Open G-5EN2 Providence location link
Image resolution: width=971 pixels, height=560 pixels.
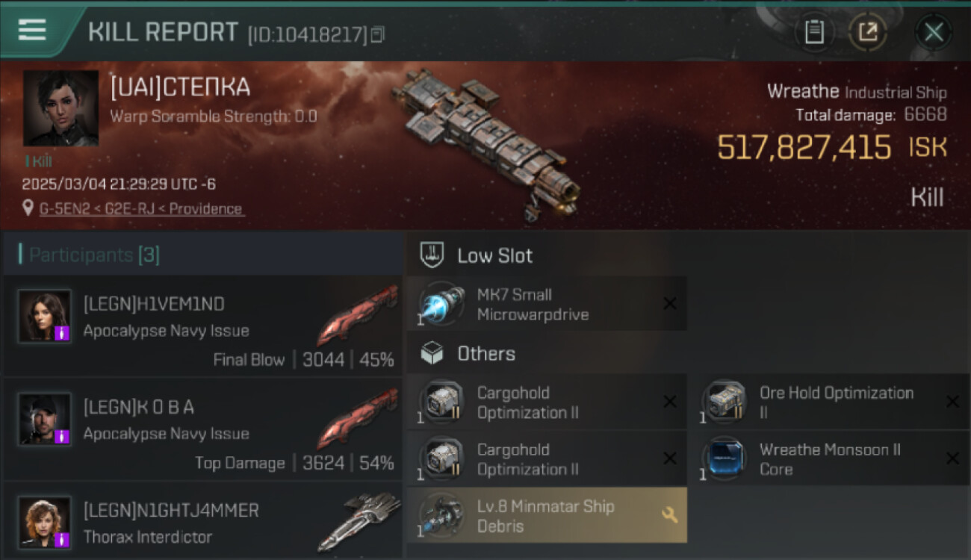coord(141,209)
